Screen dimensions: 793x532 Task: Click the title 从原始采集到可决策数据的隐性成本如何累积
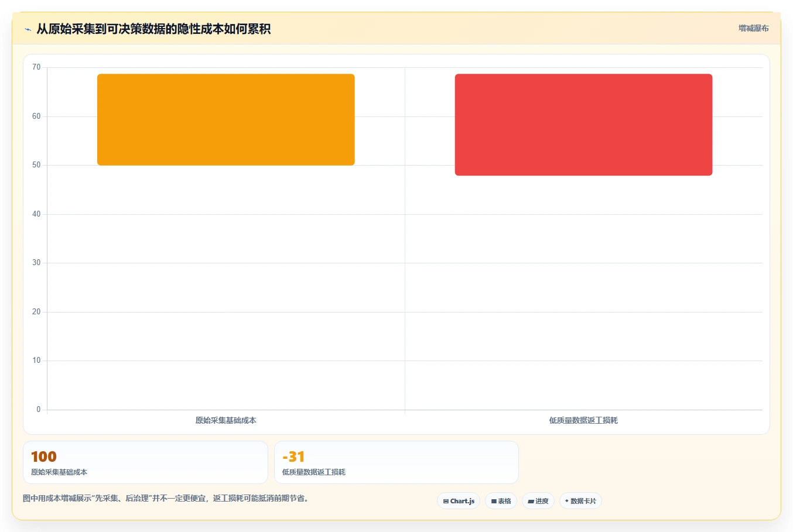pyautogui.click(x=153, y=29)
